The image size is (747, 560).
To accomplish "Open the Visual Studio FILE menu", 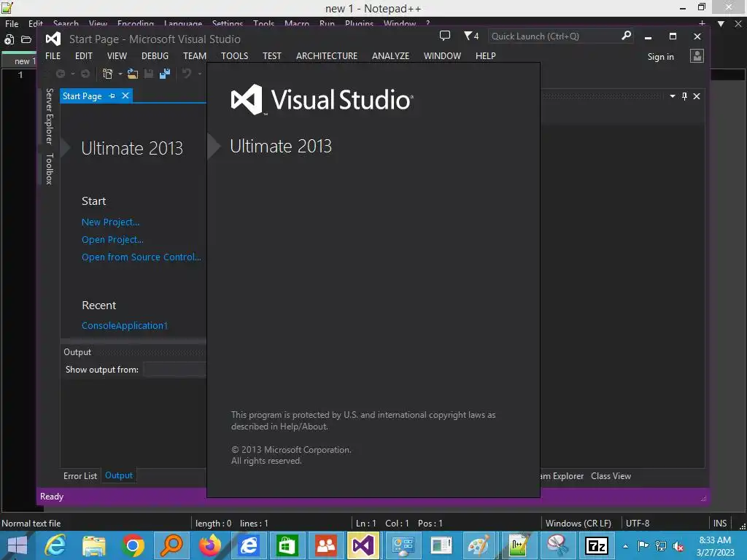I will (x=53, y=55).
